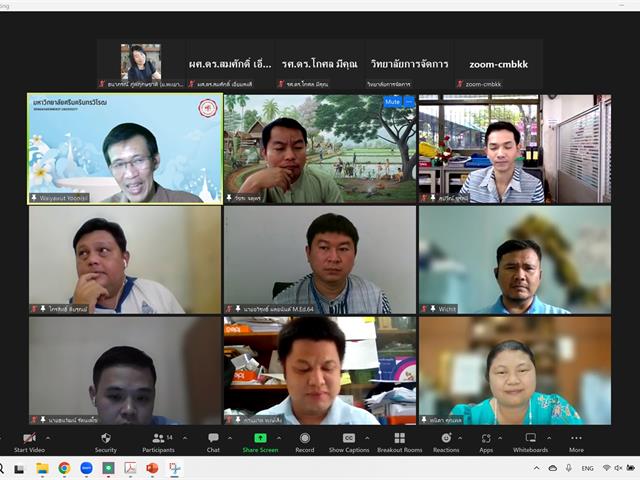640x480 pixels.
Task: Open the Snipping Tool icon in the taskbar
Action: pos(175,468)
